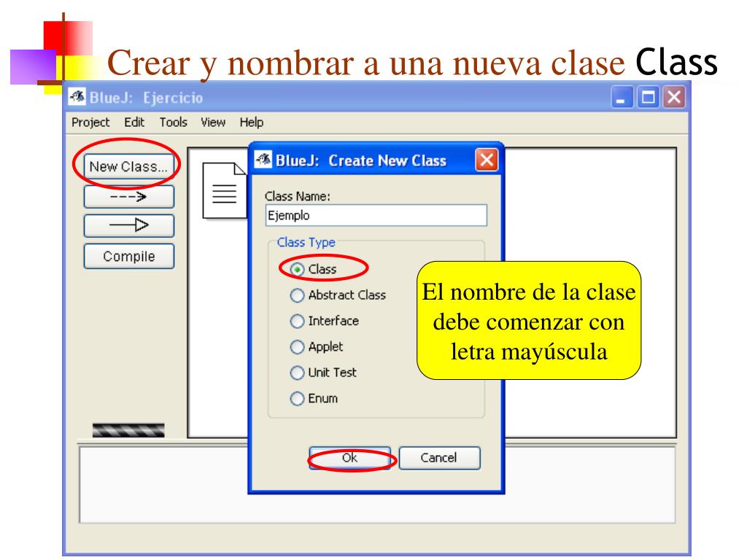Click the New Class... button
This screenshot has width=747, height=560.
pos(128,167)
